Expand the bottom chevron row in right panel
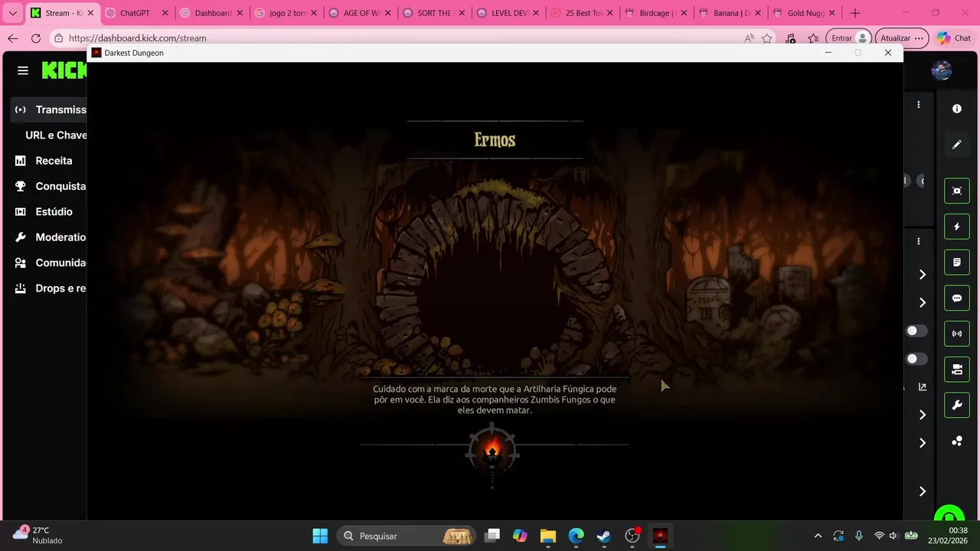The image size is (980, 551). pyautogui.click(x=923, y=491)
